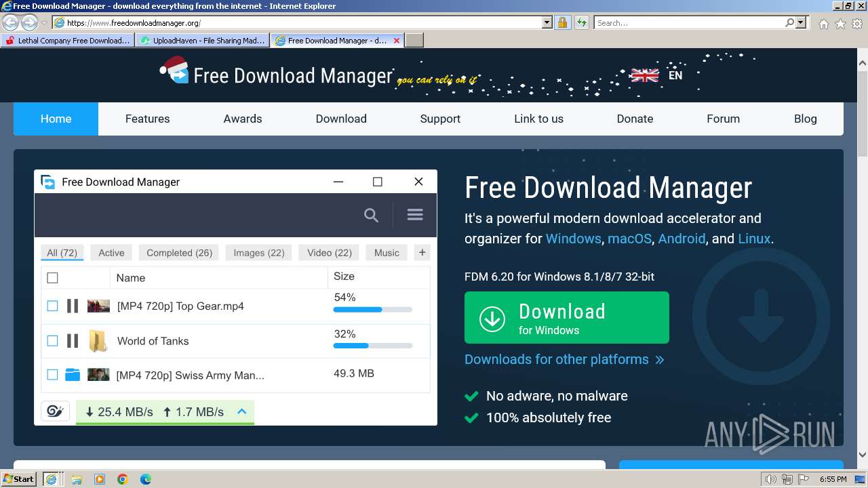Click the UK flag language icon

click(x=644, y=75)
